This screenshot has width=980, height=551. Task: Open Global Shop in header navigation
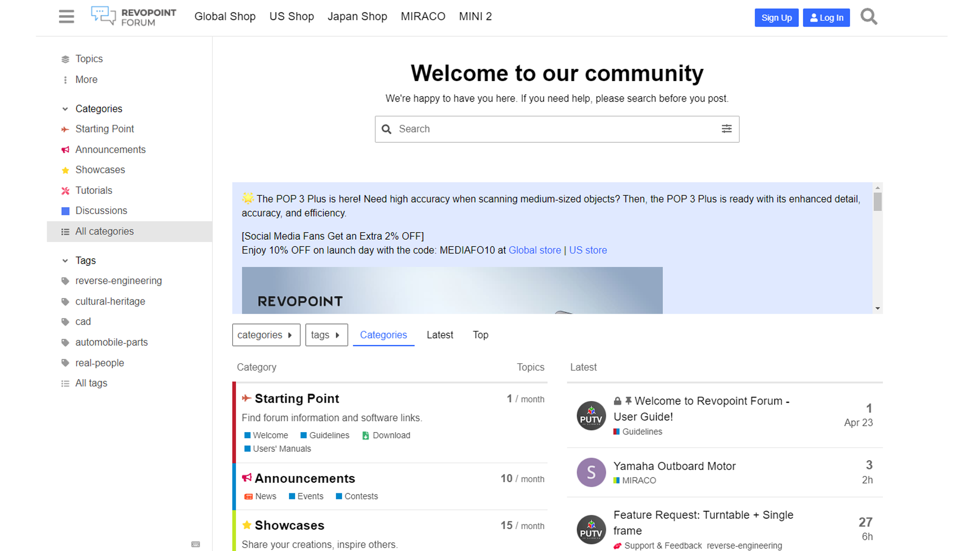click(225, 17)
